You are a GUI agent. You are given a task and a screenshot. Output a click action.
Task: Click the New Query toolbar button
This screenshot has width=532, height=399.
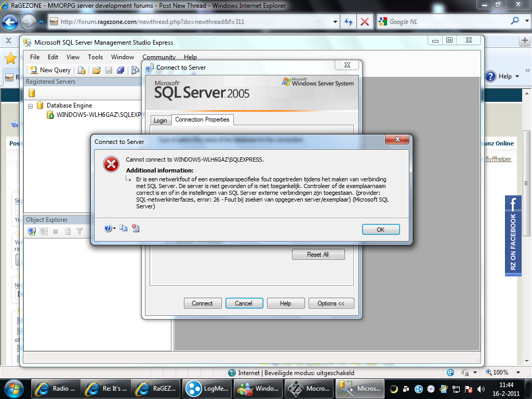point(50,70)
